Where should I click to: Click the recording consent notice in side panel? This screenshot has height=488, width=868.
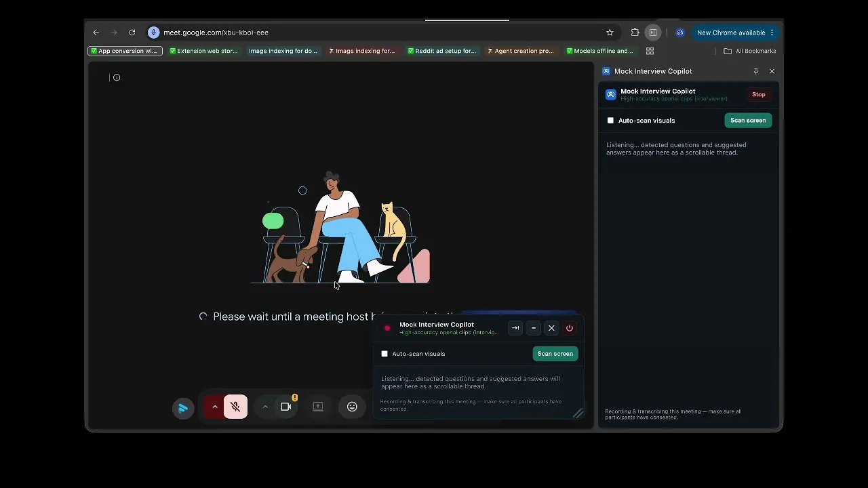[x=673, y=414]
